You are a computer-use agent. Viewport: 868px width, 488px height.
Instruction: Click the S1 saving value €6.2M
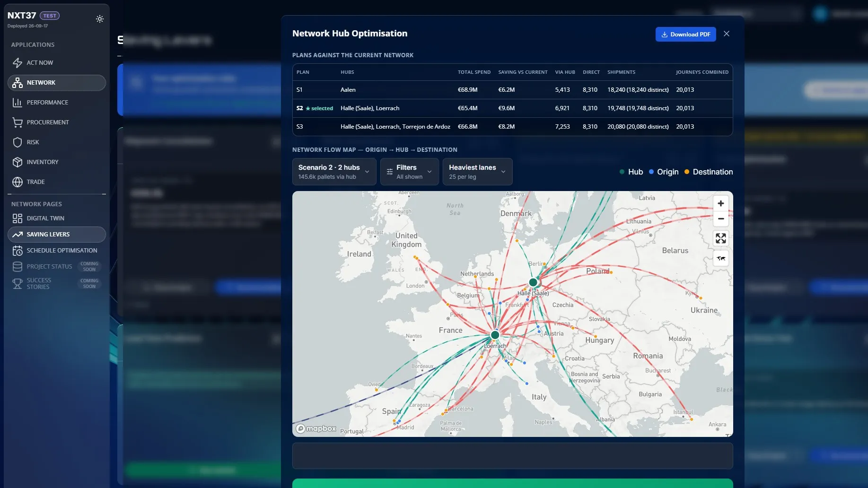[506, 90]
